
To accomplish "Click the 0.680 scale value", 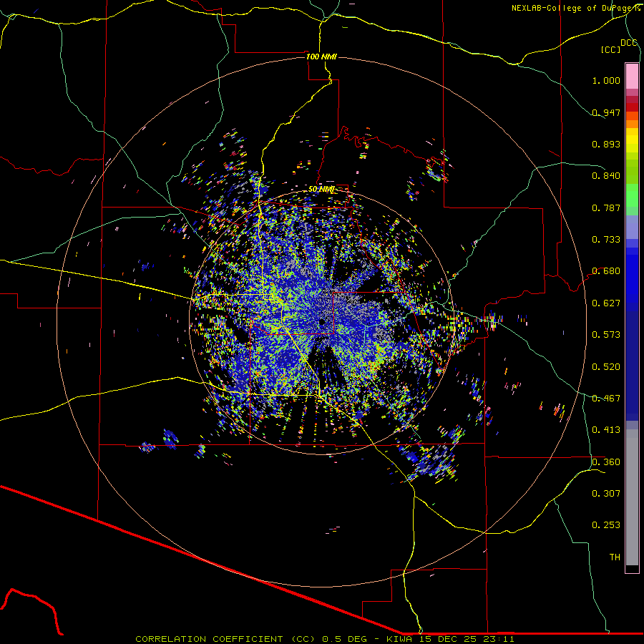I will [x=606, y=270].
